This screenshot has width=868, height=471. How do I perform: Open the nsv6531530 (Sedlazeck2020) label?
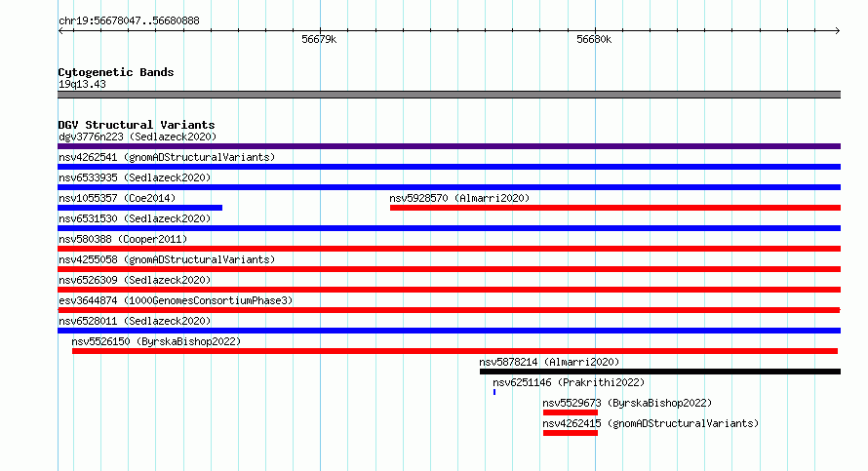[x=135, y=218]
